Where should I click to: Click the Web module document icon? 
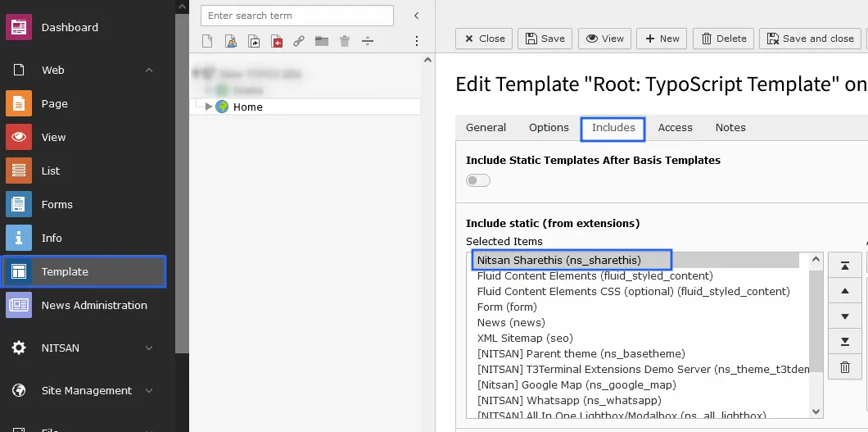tap(19, 70)
